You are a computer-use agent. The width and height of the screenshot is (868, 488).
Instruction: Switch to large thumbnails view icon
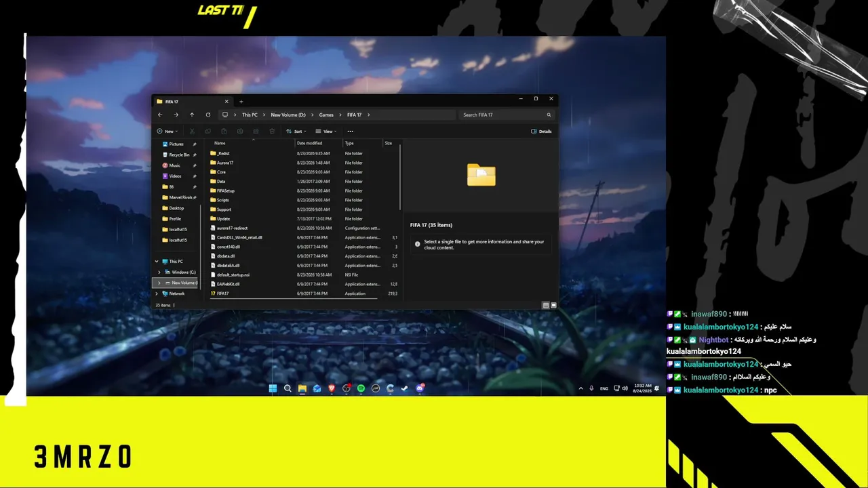click(553, 305)
